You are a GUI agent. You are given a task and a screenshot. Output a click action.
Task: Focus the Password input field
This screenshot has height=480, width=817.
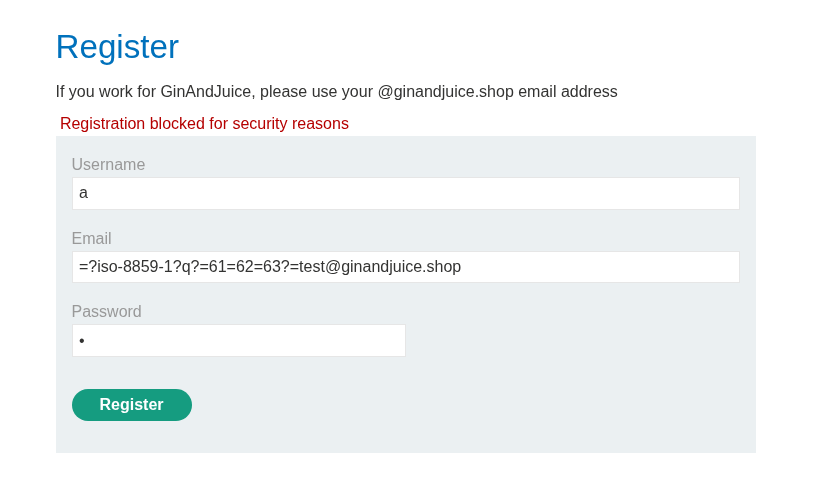239,341
